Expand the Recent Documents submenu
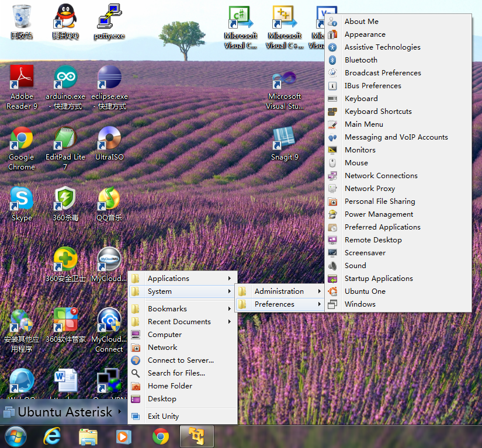 coord(183,322)
